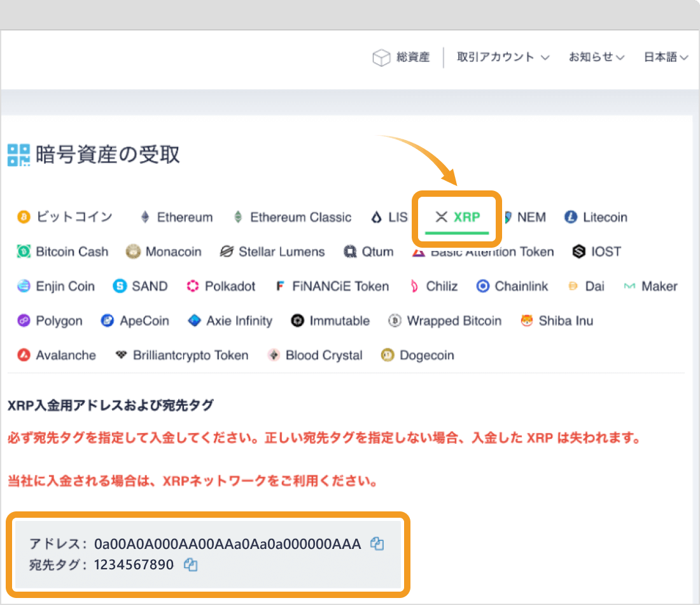Copy the XRP deposit address icon
This screenshot has width=700, height=605.
tap(377, 544)
